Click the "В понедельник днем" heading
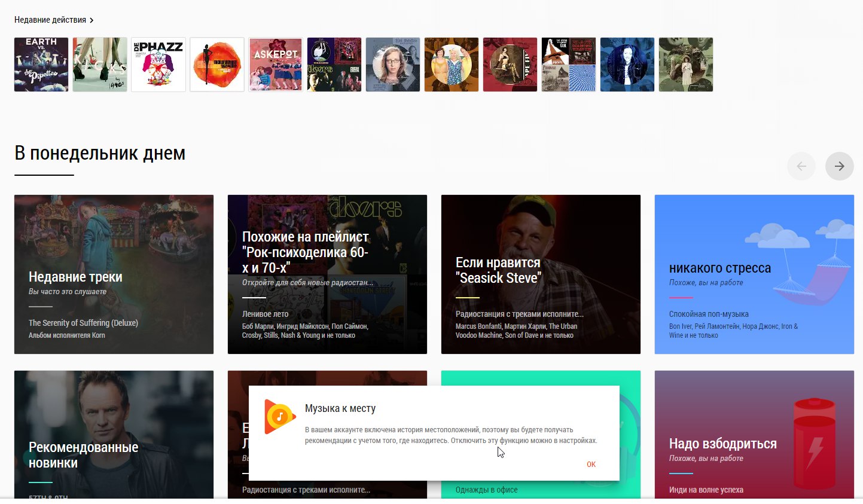The height and width of the screenshot is (504, 863). [100, 153]
